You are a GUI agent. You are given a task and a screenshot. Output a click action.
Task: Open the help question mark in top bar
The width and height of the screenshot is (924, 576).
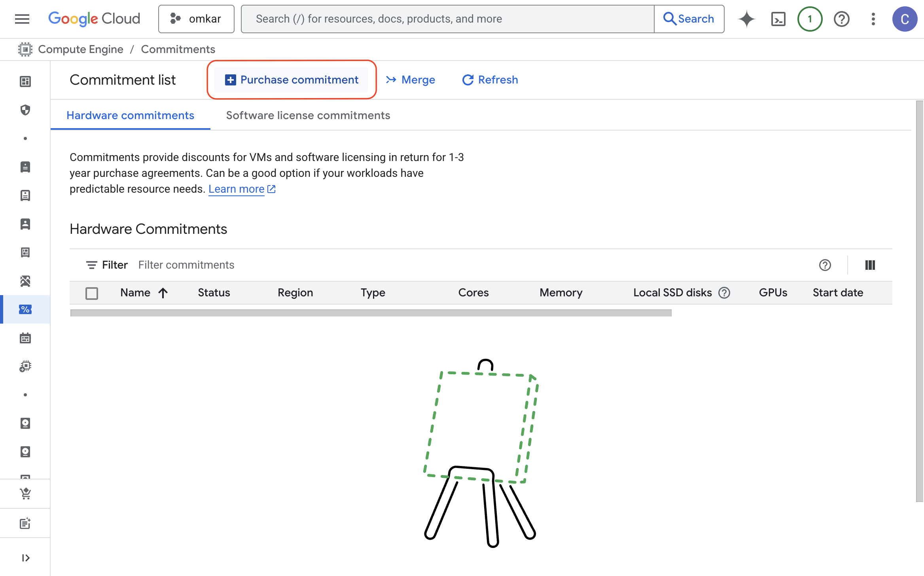click(x=841, y=19)
